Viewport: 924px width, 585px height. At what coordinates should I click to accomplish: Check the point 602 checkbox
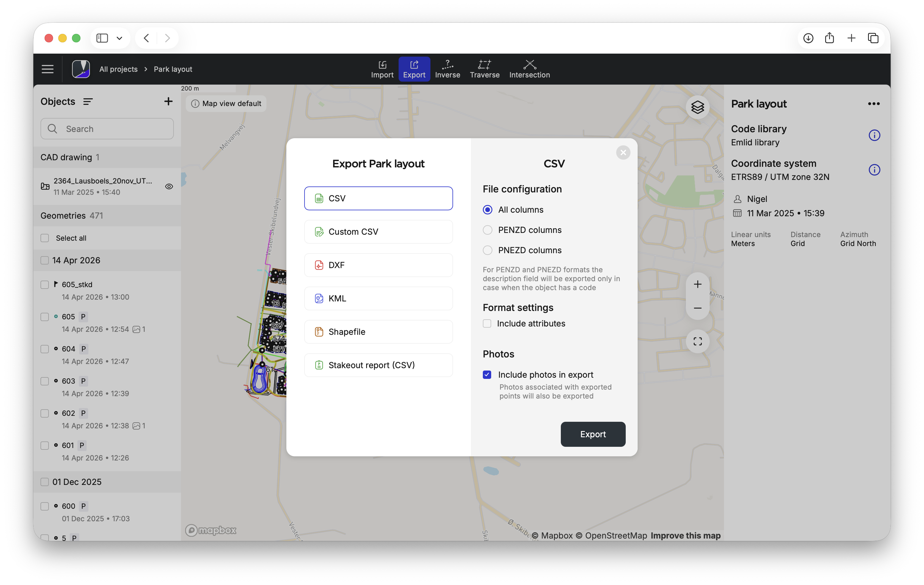point(45,413)
